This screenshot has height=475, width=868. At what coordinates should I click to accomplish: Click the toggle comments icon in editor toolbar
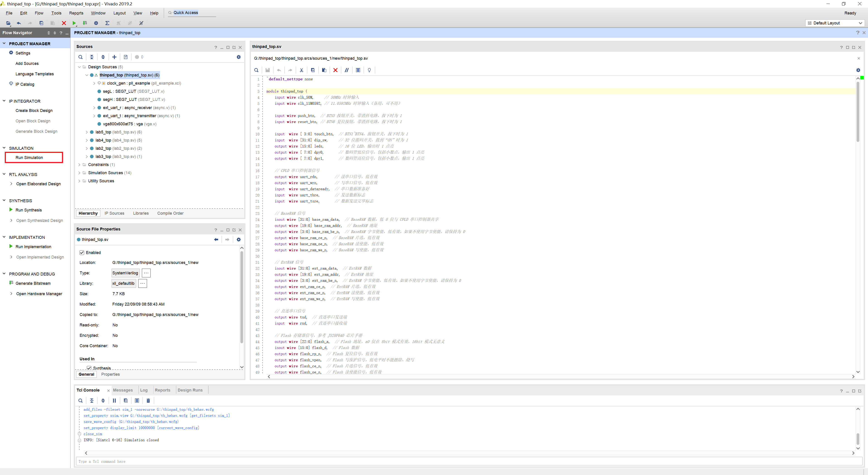346,70
